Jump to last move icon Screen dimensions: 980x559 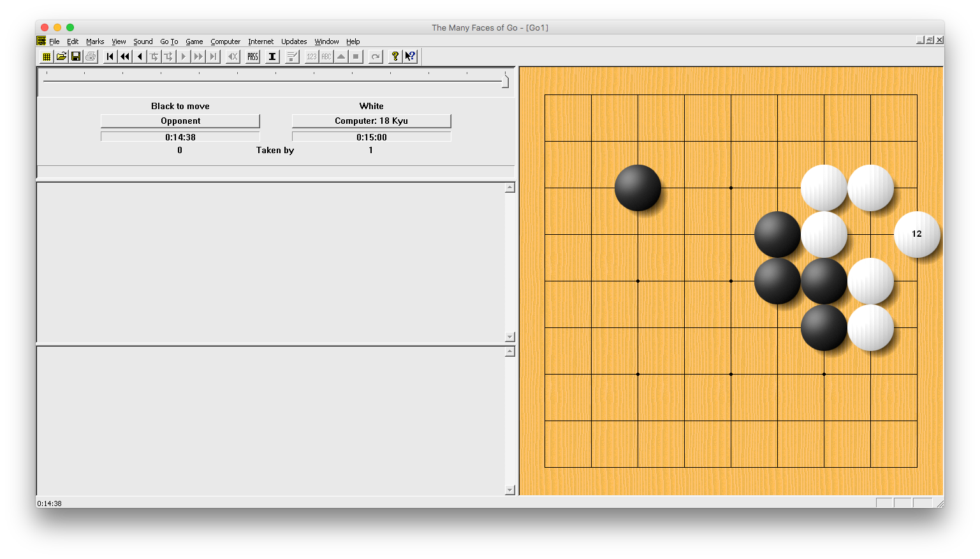213,56
